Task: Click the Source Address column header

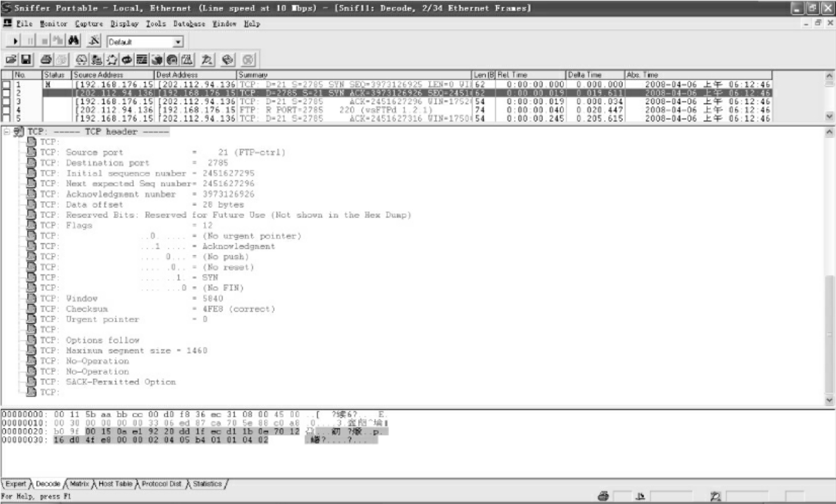Action: tap(113, 75)
